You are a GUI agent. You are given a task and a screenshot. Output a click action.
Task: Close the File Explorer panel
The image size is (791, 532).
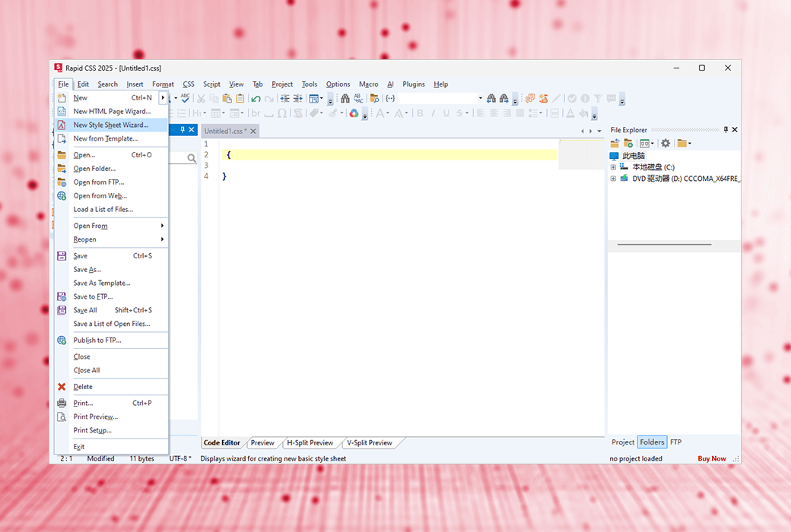pos(735,130)
